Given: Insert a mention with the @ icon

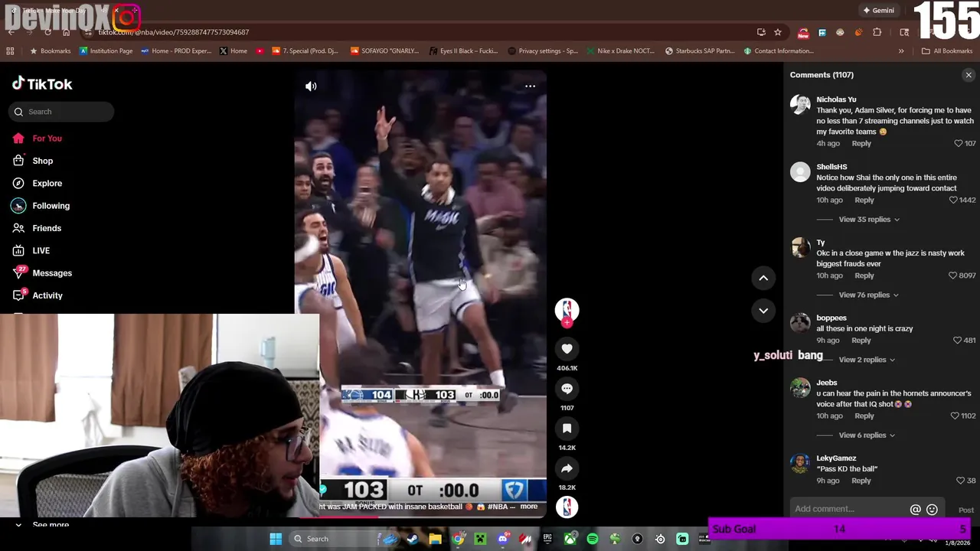Looking at the screenshot, I should point(915,510).
